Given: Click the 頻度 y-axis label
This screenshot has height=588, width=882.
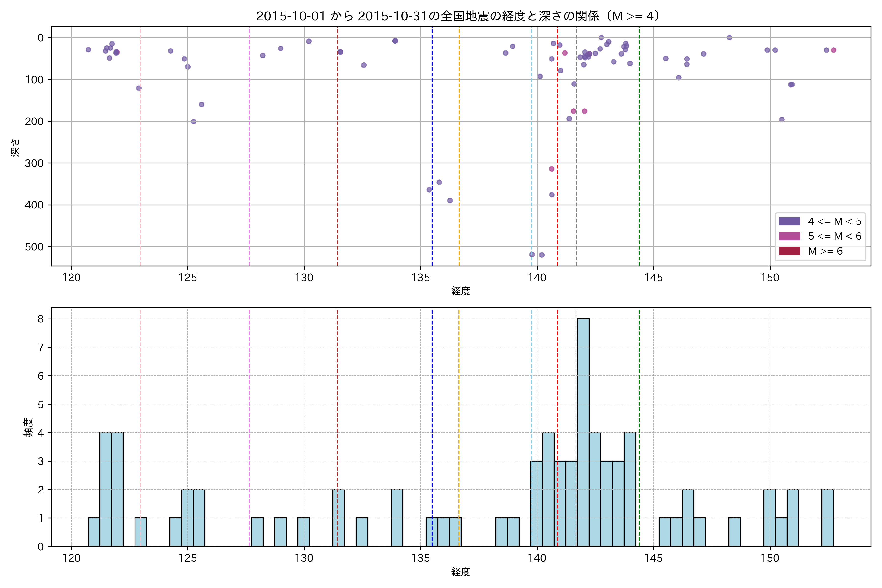Looking at the screenshot, I should (28, 428).
